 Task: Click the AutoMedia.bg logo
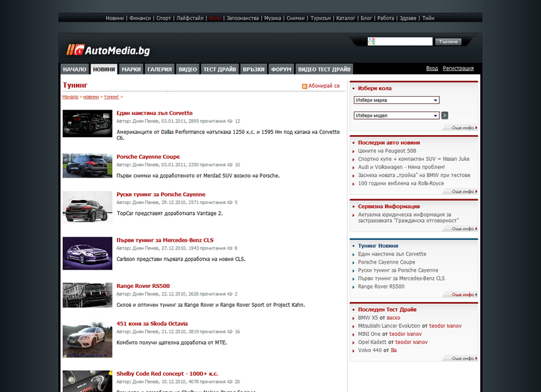[x=108, y=50]
